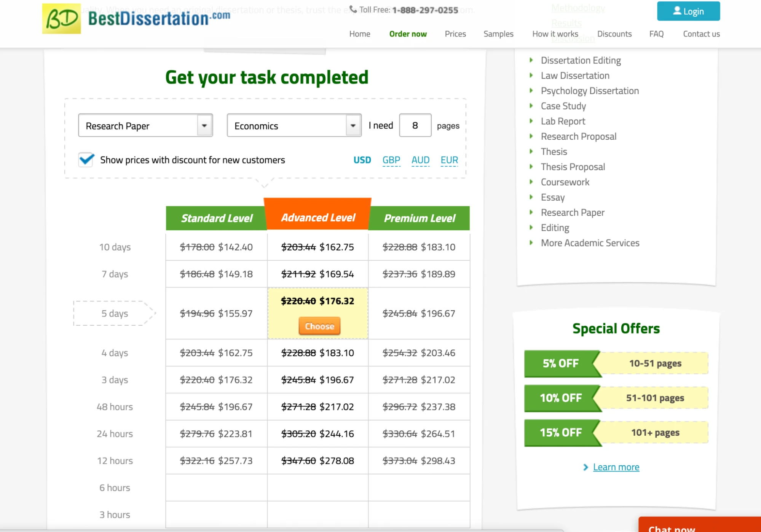Click Premium 12 hours price $298.43
The height and width of the screenshot is (532, 761).
coord(438,461)
